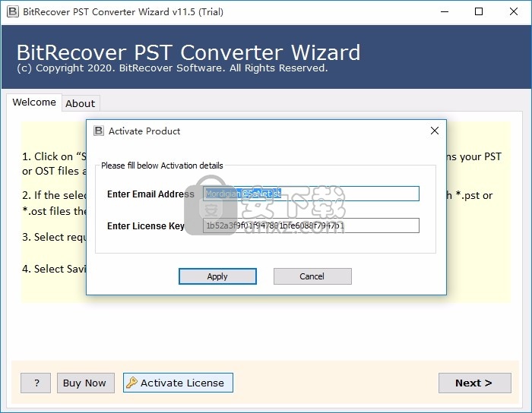Open help with the question mark button
Viewport: 532px width, 413px height.
point(36,383)
